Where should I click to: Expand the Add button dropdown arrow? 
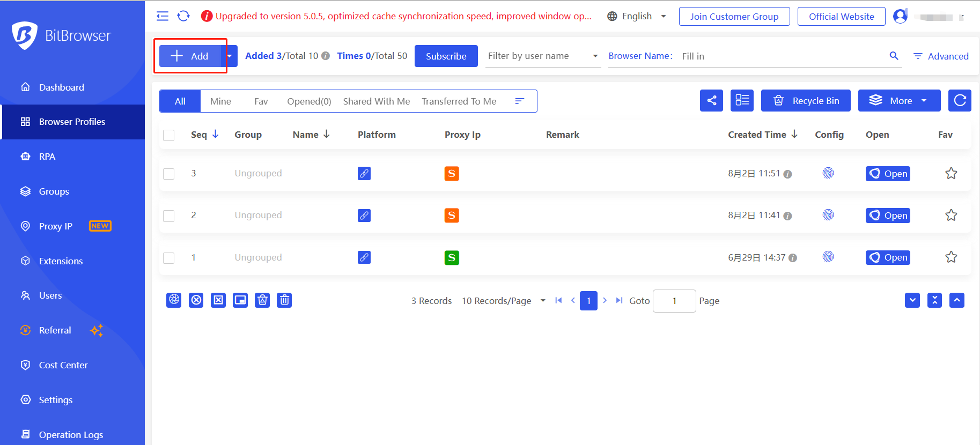click(230, 56)
